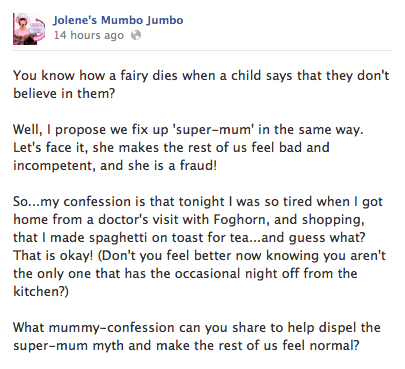Click the words 'feel normal?' at the end
This screenshot has height=369, width=405.
pyautogui.click(x=321, y=345)
